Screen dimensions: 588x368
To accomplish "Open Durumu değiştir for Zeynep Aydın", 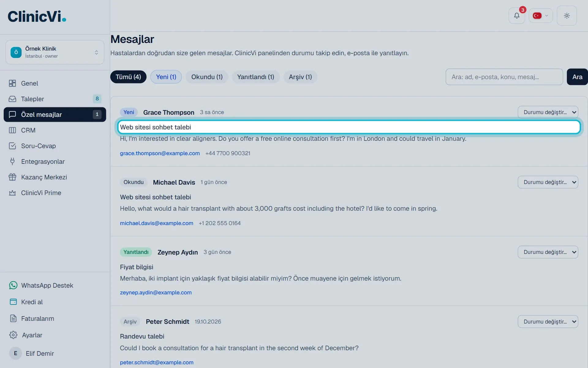I will (548, 252).
